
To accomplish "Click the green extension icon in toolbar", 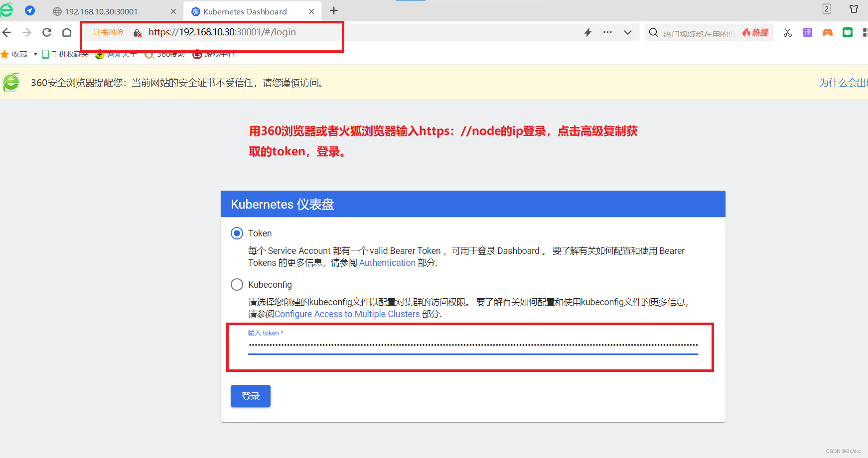I will coord(848,32).
